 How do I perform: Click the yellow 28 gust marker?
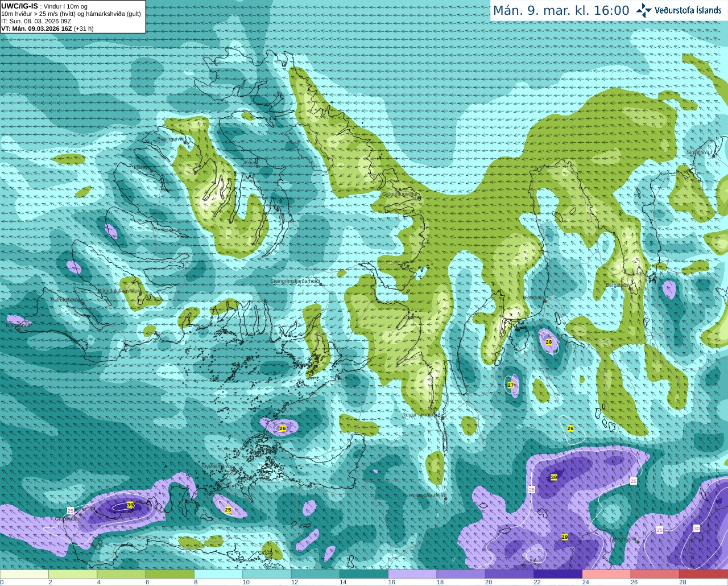coord(549,342)
